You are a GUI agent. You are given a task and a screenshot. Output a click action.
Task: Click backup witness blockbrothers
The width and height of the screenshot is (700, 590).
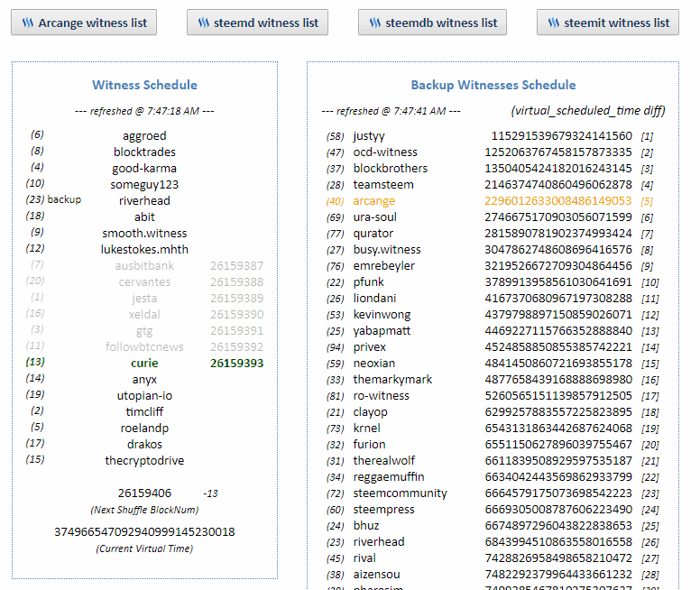click(x=391, y=169)
